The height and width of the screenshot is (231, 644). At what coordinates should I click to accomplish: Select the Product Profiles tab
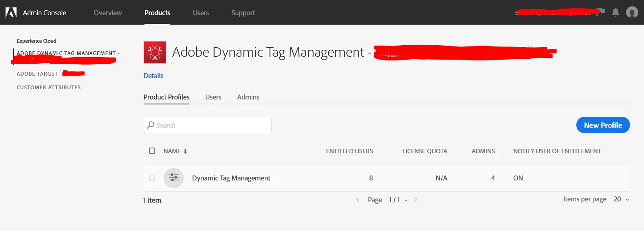(x=166, y=97)
